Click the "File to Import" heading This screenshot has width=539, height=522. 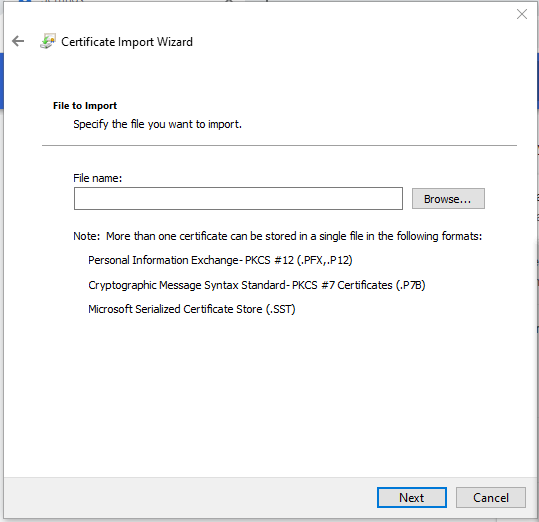pos(85,105)
